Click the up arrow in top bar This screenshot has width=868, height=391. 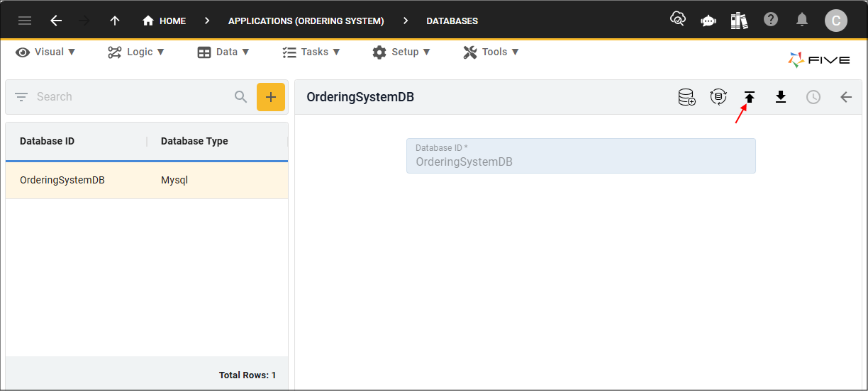coord(115,21)
